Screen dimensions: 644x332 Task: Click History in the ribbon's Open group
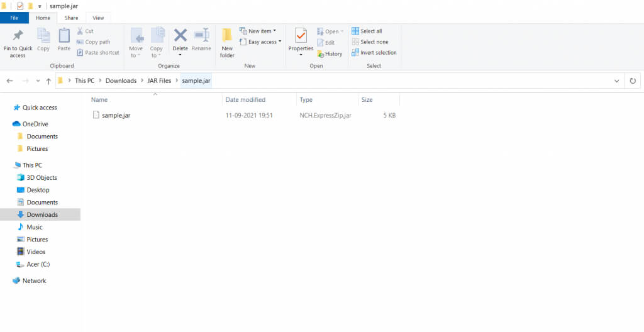330,54
